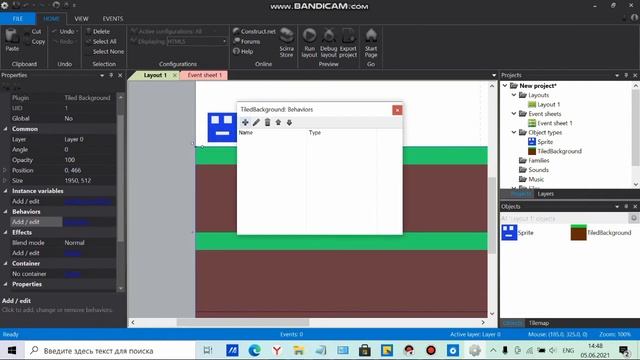Open the Displaying HTML5 dropdown
640x360 pixels.
(x=197, y=42)
